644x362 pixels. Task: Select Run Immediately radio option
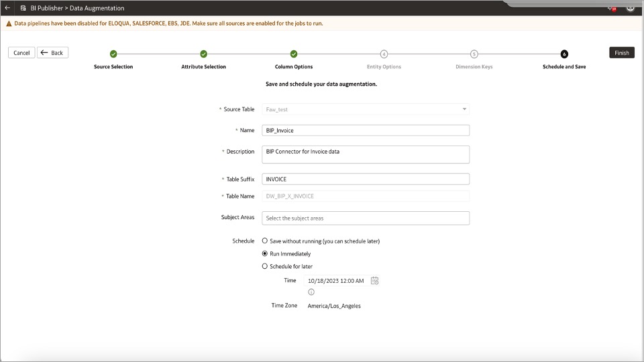[264, 253]
